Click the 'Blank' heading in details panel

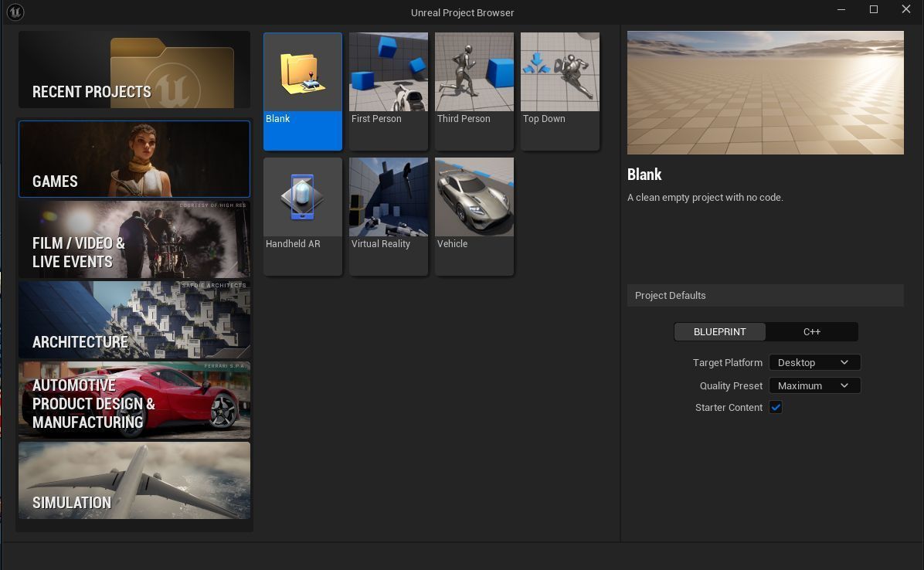[x=644, y=175]
